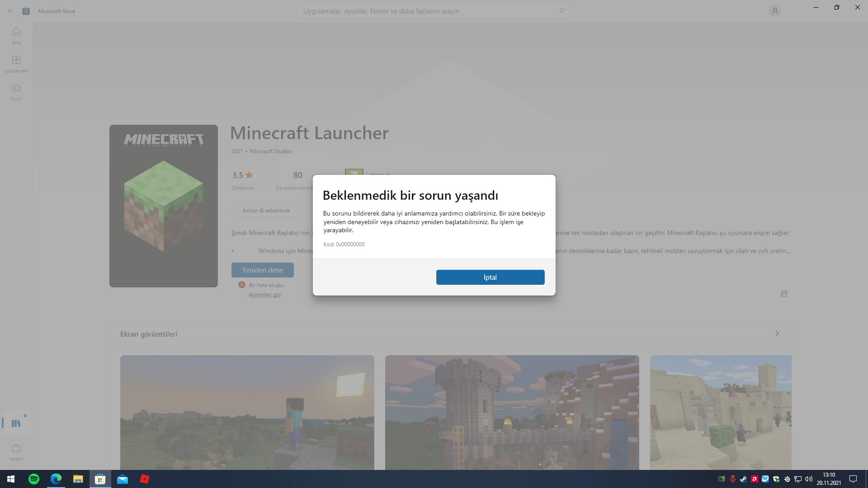Click the back arrow in title bar
Viewport: 868px width, 488px height.
pos(10,11)
